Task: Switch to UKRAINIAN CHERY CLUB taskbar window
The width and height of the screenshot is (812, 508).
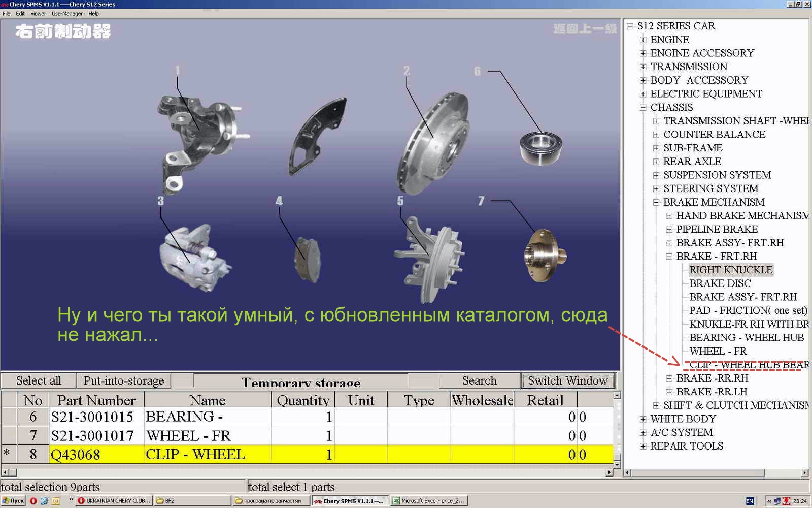Action: (114, 501)
